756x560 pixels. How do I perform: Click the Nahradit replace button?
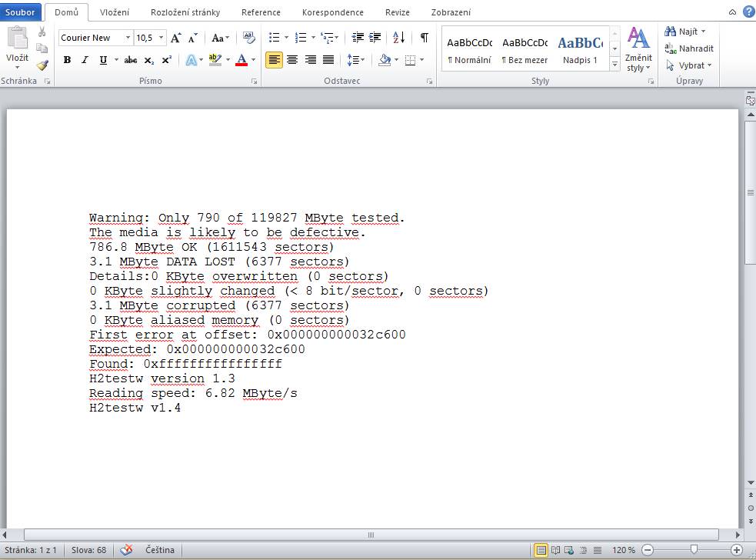pyautogui.click(x=689, y=48)
